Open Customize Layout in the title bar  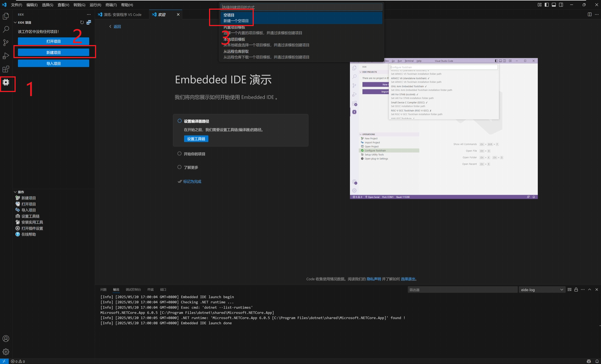point(540,5)
